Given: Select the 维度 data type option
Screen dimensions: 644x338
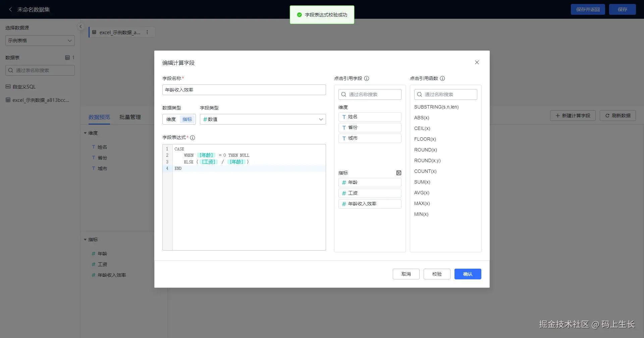Looking at the screenshot, I should (x=171, y=119).
